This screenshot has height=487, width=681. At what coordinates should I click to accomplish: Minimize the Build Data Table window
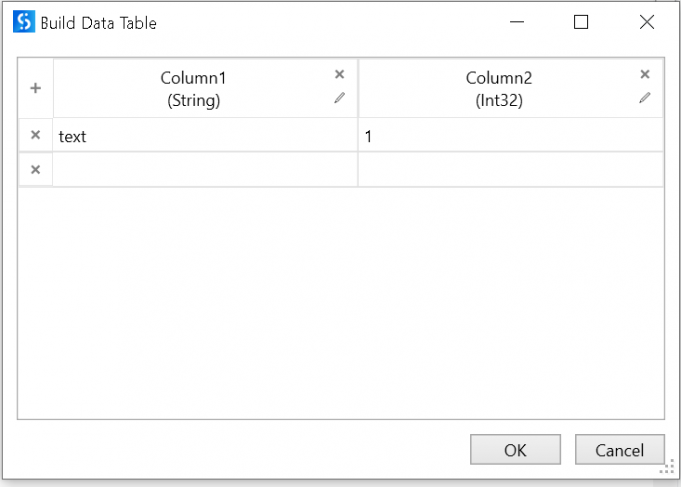pos(516,22)
